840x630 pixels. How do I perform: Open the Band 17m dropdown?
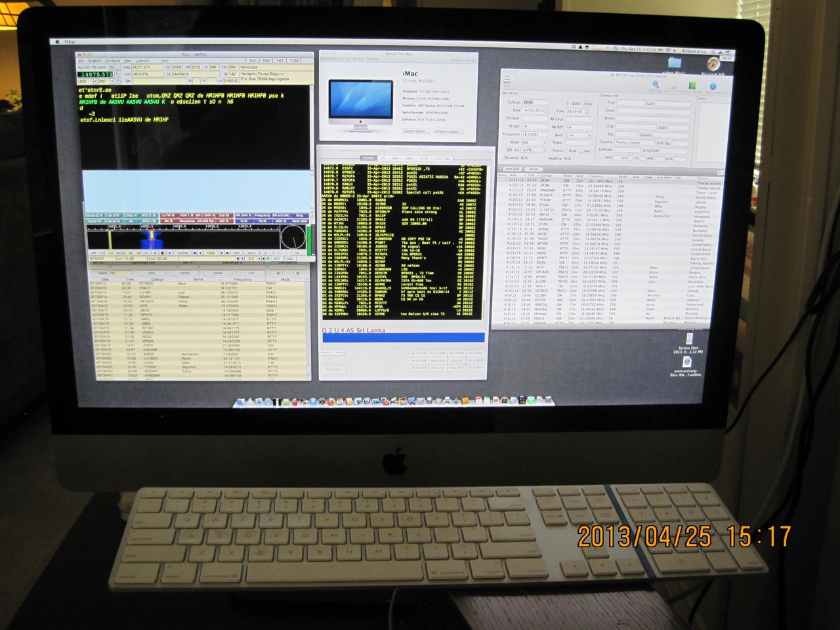578,135
